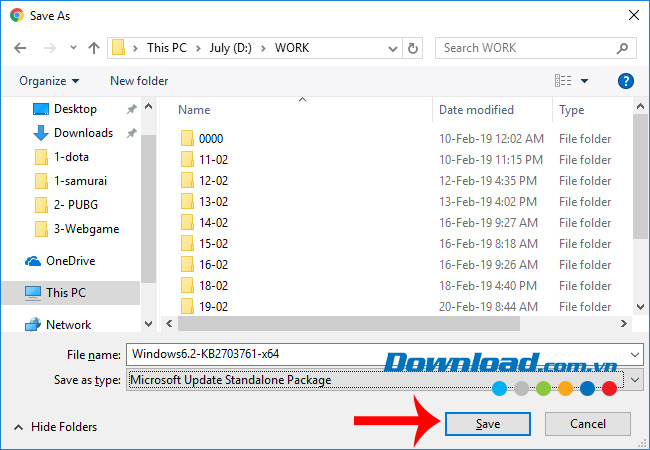Collapse the pane with Hide Folders
Screen dimensions: 650x450
56,427
